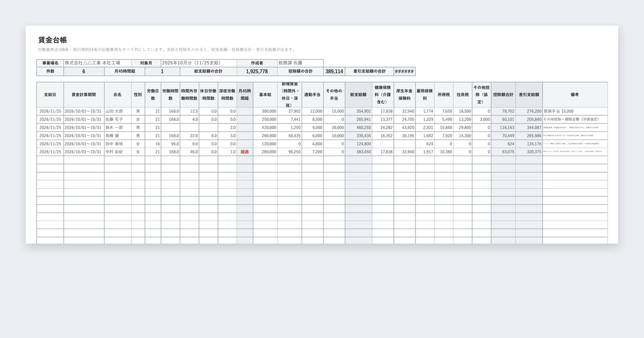
Task: Select the 作成者 value 総務課 佐藤
Action: tap(300, 63)
